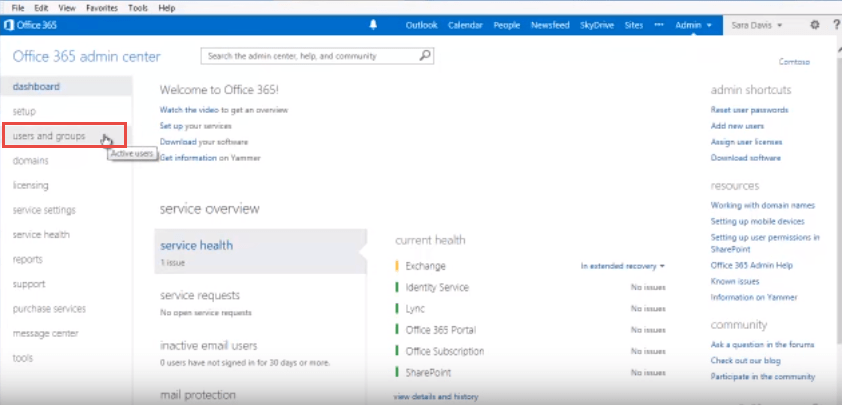This screenshot has width=842, height=405.
Task: Click the Office 365 logo
Action: click(30, 25)
